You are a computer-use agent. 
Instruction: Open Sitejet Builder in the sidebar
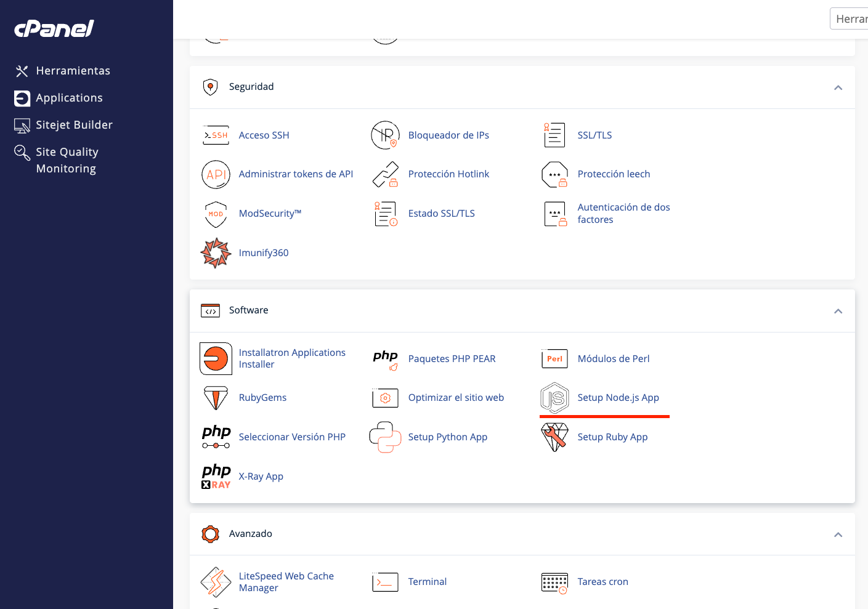[x=74, y=125]
